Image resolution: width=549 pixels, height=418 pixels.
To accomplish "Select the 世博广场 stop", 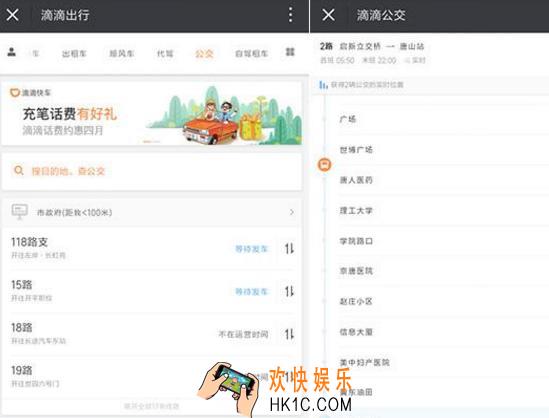I will (x=356, y=150).
